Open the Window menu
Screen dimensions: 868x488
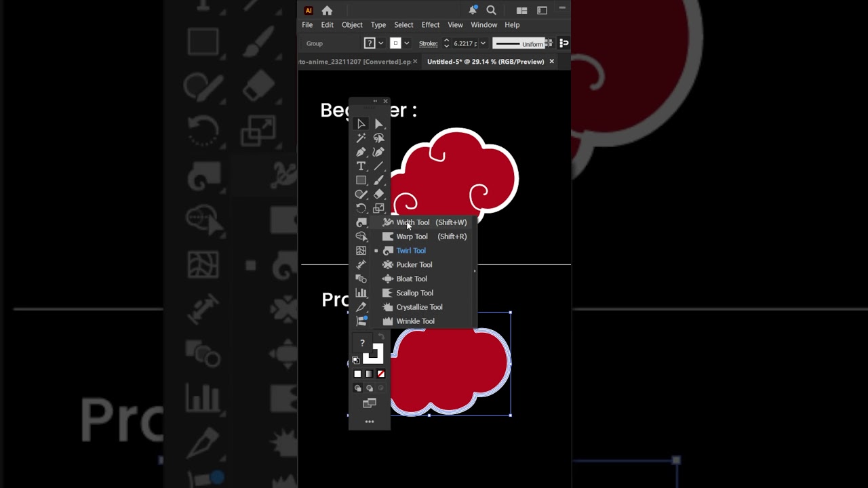pyautogui.click(x=484, y=25)
